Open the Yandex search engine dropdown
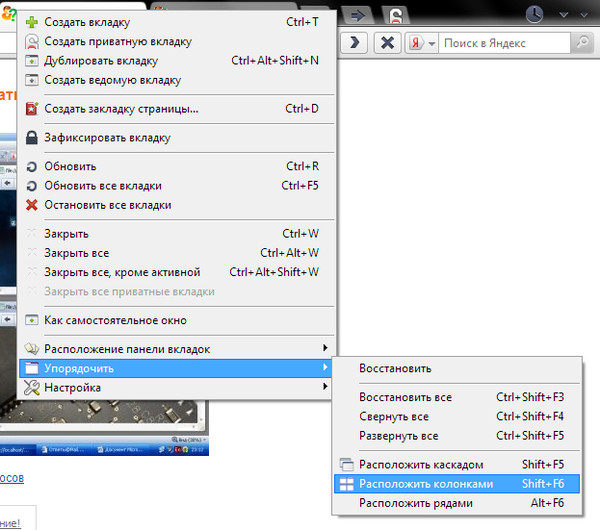600x530 pixels. click(431, 44)
